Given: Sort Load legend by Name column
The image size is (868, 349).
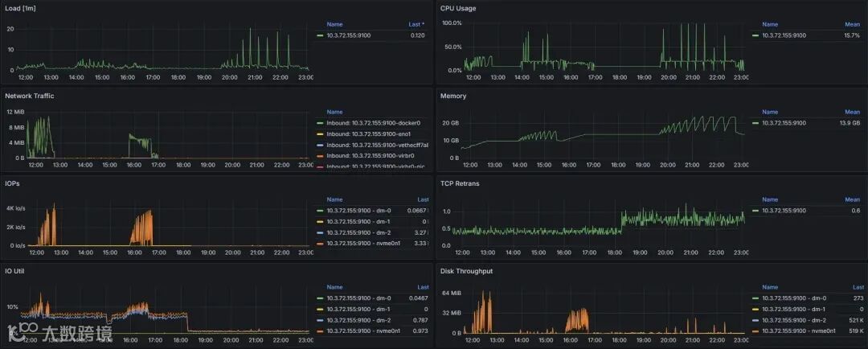Looking at the screenshot, I should coord(334,24).
